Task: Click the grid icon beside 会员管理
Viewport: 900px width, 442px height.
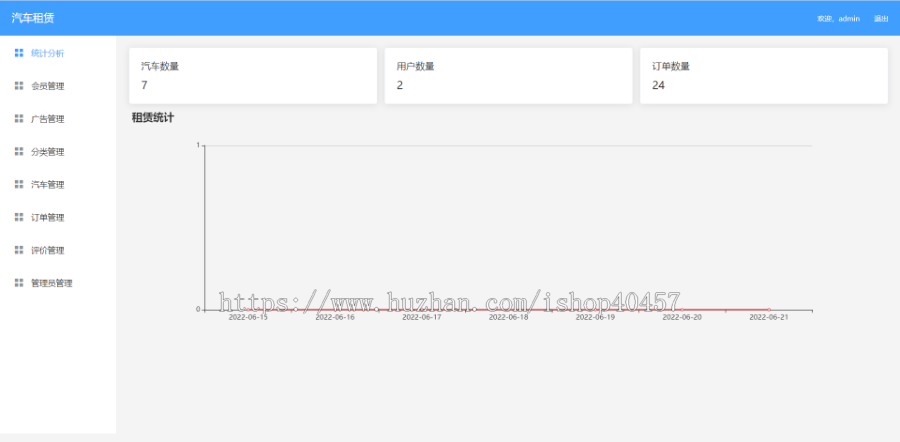Action: 19,86
